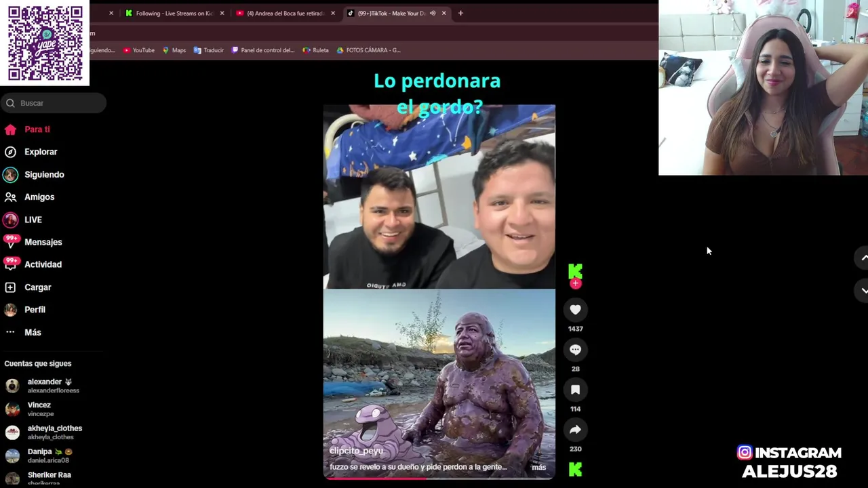Open alexander followed account
This screenshot has height=488, width=868.
pyautogui.click(x=42, y=386)
